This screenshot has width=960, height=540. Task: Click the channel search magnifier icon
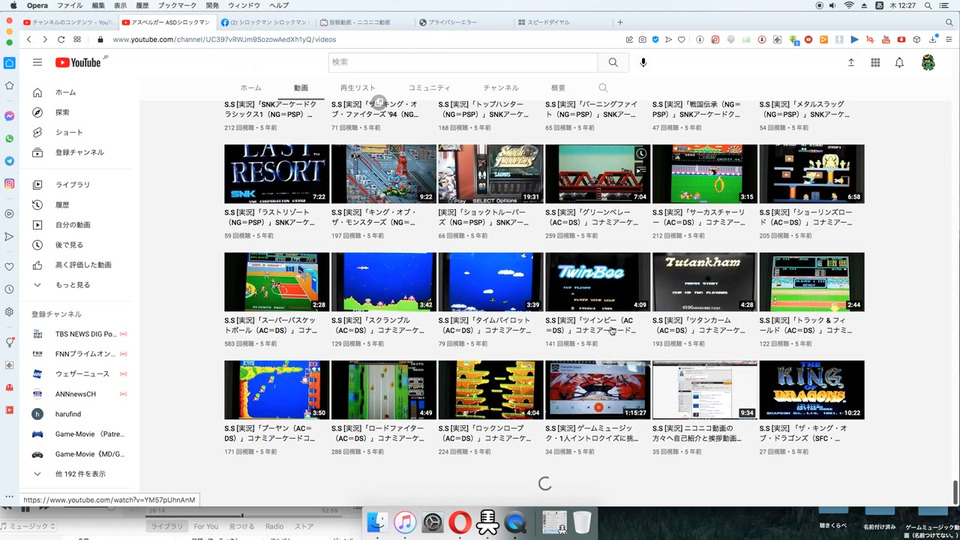click(x=603, y=88)
